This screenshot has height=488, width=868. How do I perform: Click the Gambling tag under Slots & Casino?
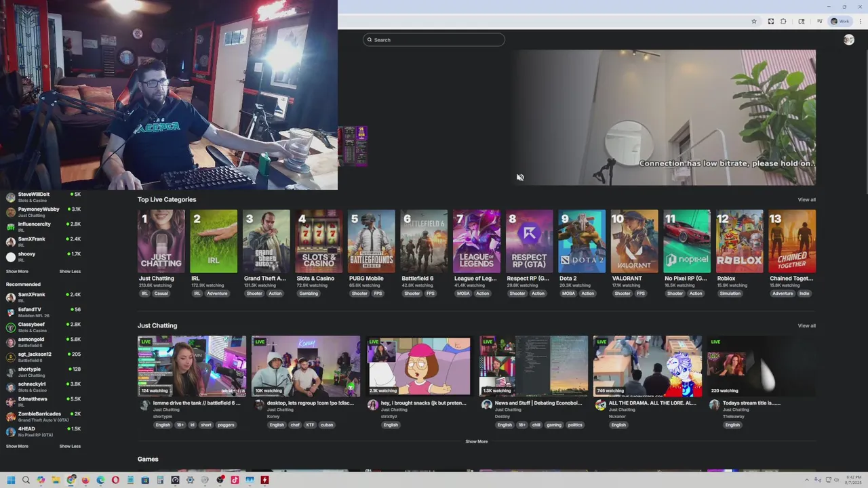click(308, 293)
